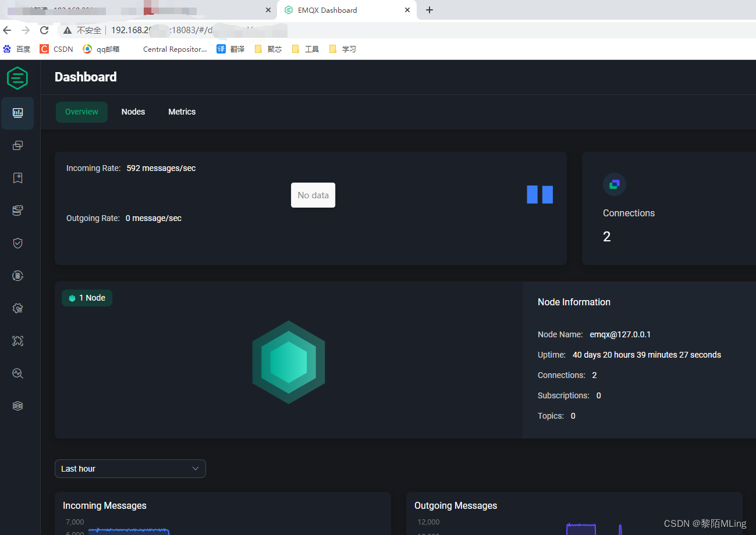Open the stacked-layers system sidebar icon
This screenshot has width=756, height=535.
[x=17, y=406]
